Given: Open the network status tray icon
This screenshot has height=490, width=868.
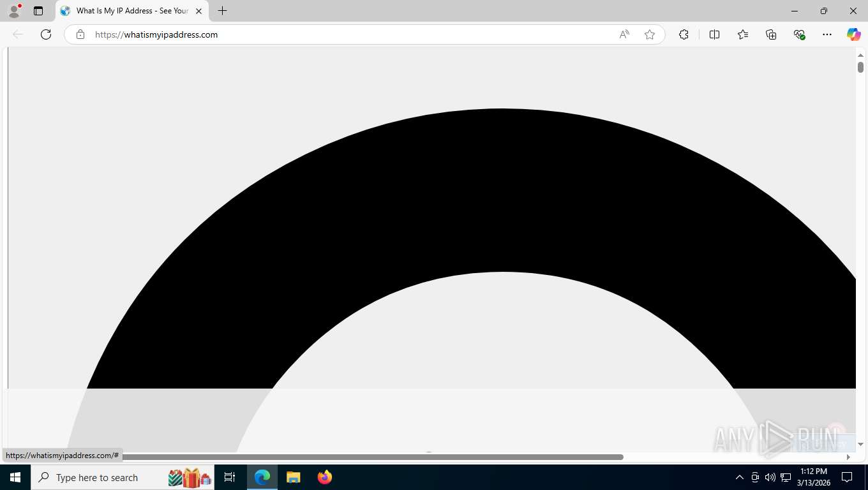Looking at the screenshot, I should tap(786, 477).
